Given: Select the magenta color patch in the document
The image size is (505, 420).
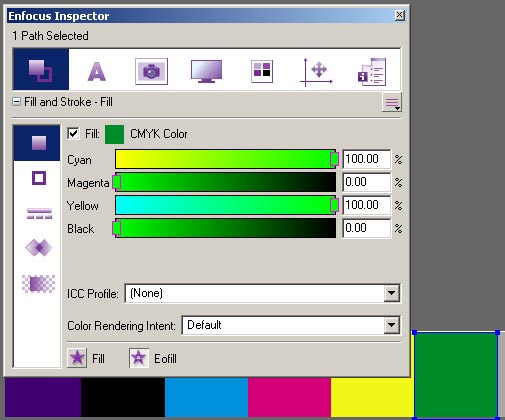Looking at the screenshot, I should coord(289,397).
